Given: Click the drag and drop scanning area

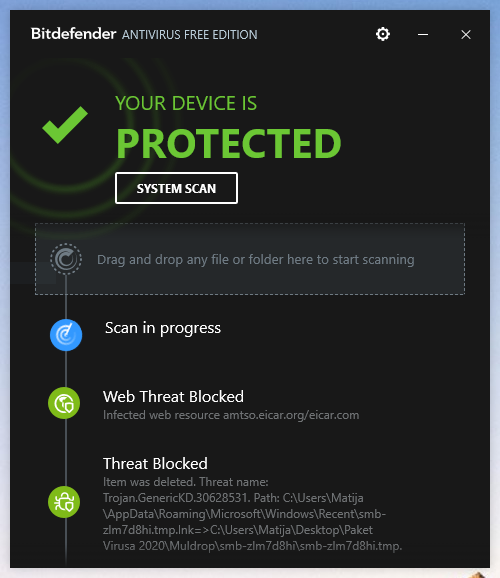Looking at the screenshot, I should pyautogui.click(x=250, y=259).
